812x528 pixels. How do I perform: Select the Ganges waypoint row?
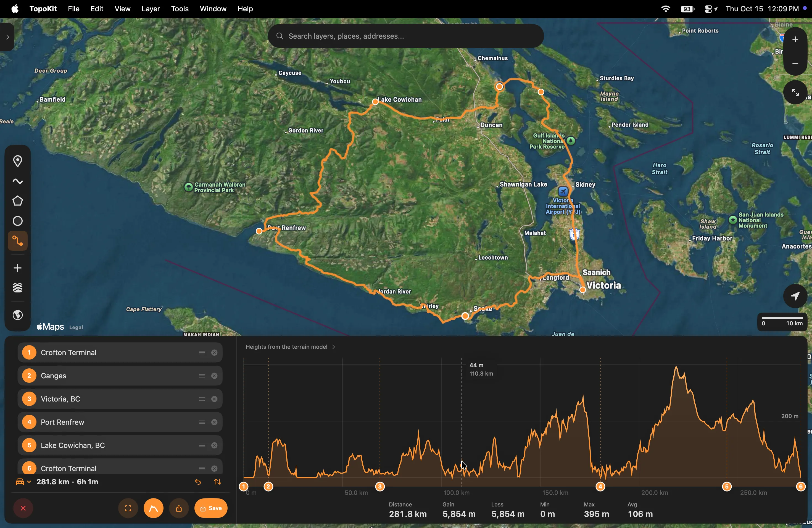(120, 376)
